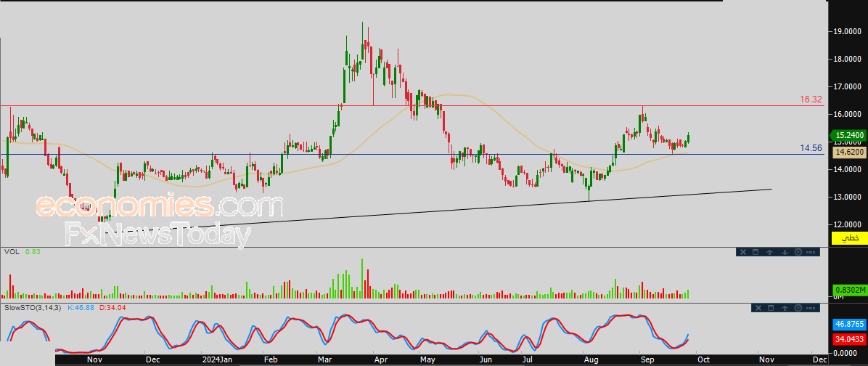
Task: Click the VOL indicator title
Action: pos(11,251)
